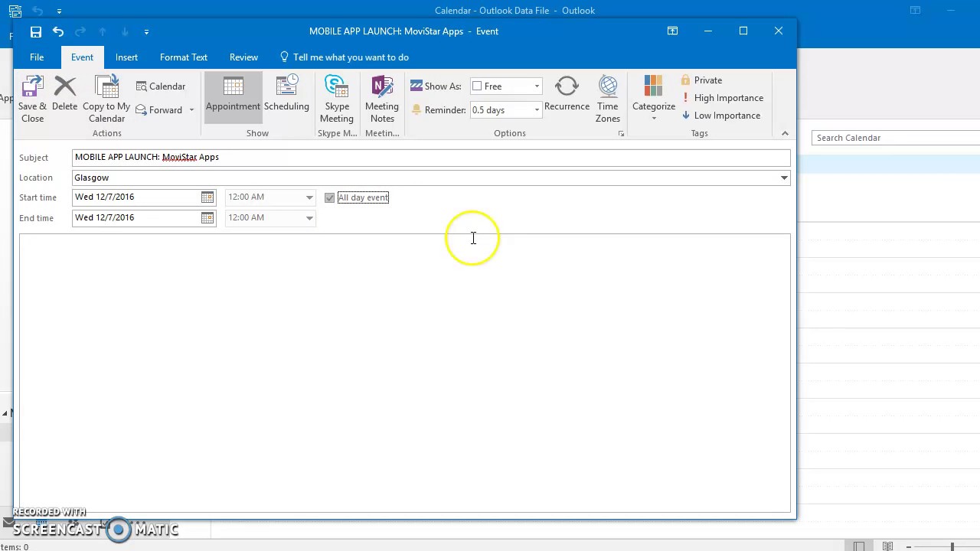
Task: Open the Calendar button in Actions
Action: point(161,86)
